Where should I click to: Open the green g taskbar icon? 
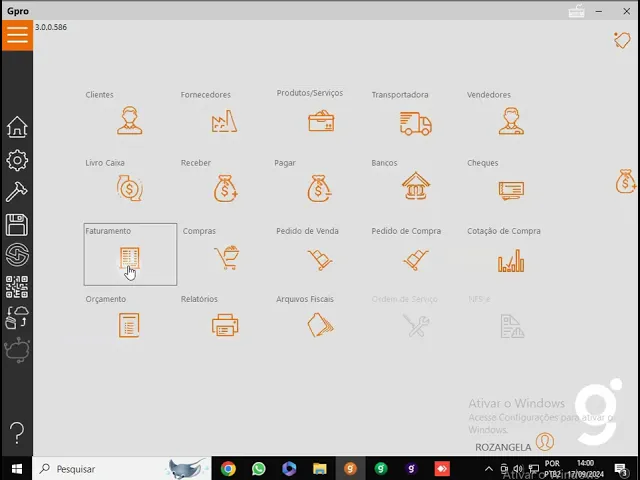point(381,469)
